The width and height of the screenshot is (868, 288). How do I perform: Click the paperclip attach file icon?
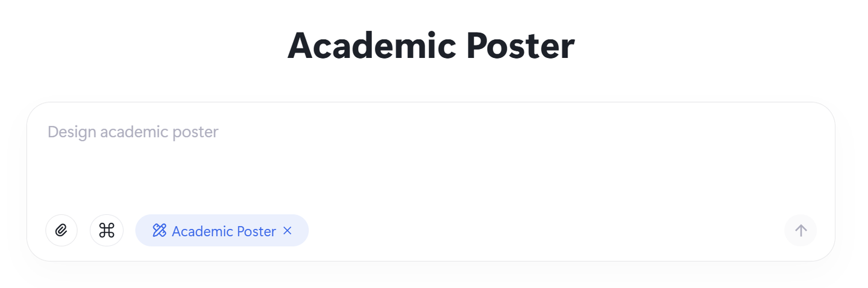(x=61, y=231)
